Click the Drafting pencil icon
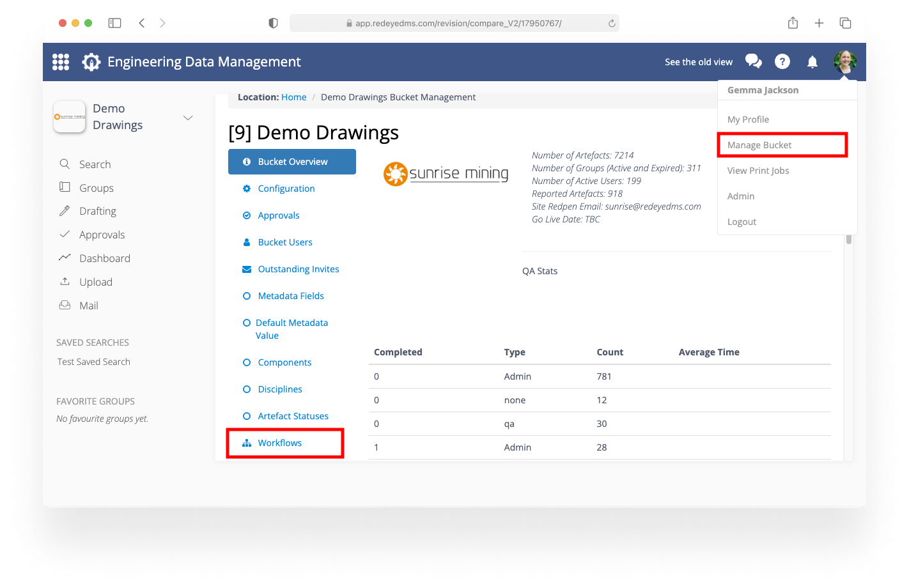909x588 pixels. pos(65,211)
